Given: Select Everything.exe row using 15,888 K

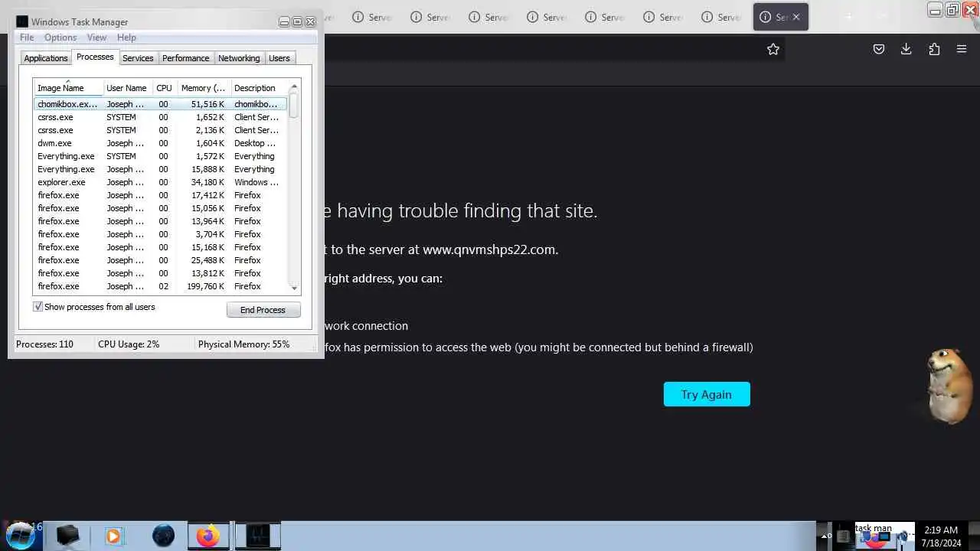Looking at the screenshot, I should tap(160, 169).
